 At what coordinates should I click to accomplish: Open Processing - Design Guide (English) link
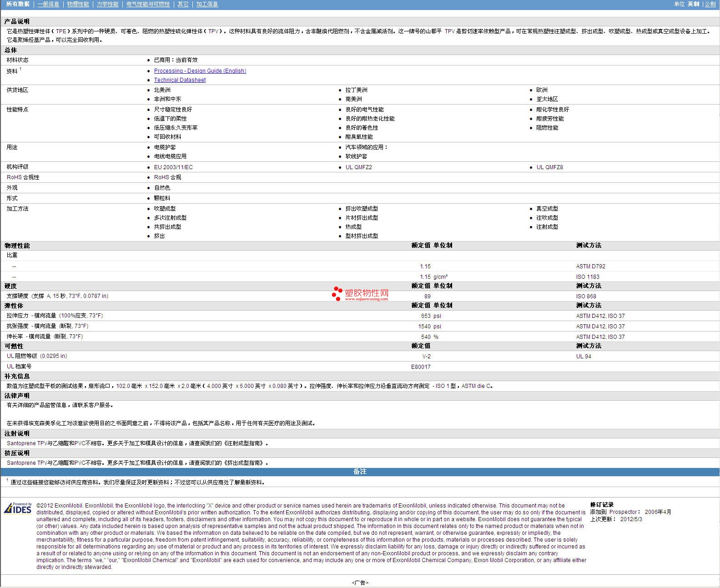point(200,70)
